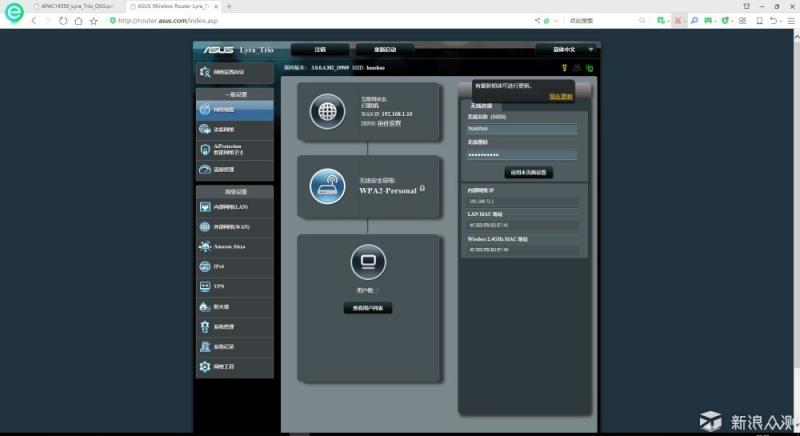Click the 360 browser logo icon
Screen dimensions: 800x436
pyautogui.click(x=14, y=13)
